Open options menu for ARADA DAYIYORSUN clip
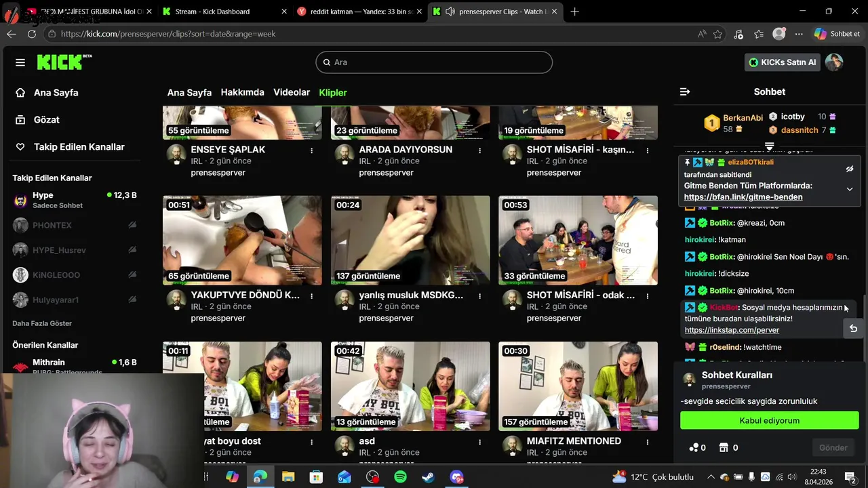 pyautogui.click(x=479, y=150)
